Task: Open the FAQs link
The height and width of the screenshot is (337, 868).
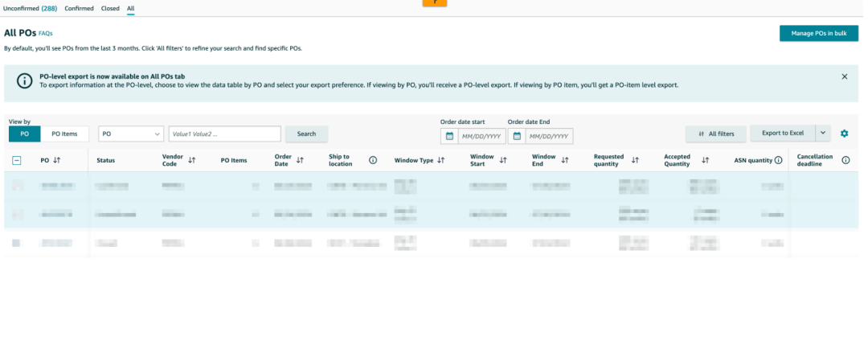Action: tap(46, 34)
